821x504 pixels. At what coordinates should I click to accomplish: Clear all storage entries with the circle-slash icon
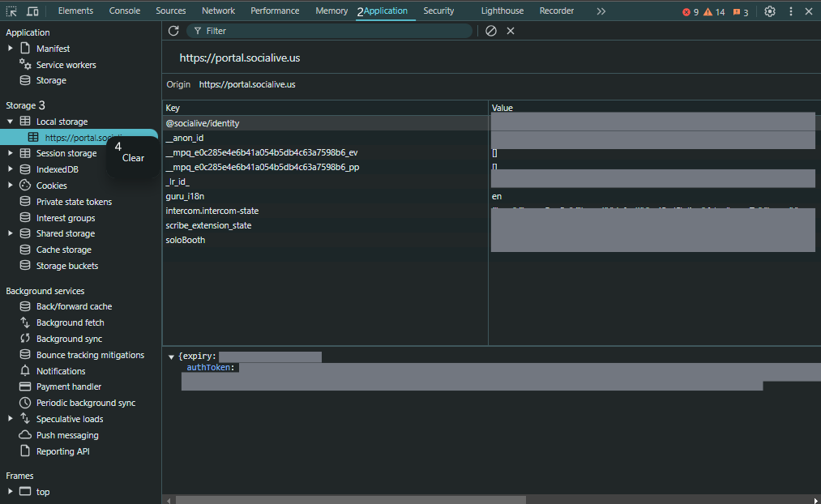click(490, 31)
